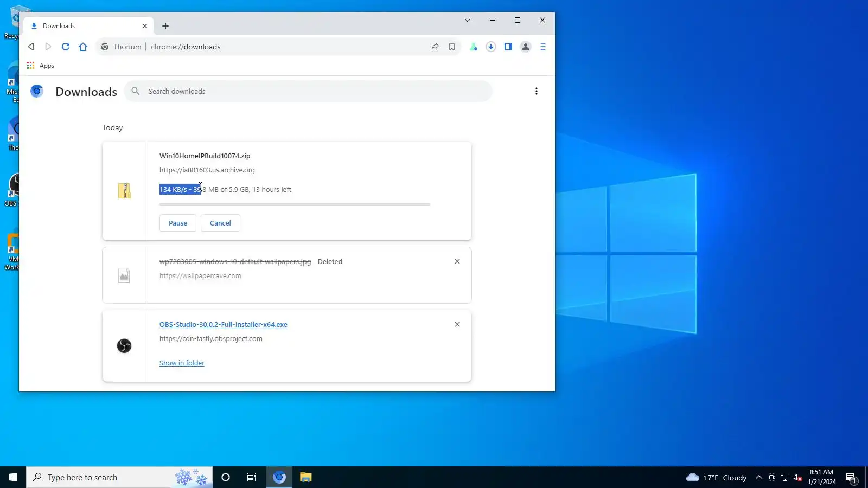868x488 pixels.
Task: Click the Today date heading
Action: pos(113,127)
